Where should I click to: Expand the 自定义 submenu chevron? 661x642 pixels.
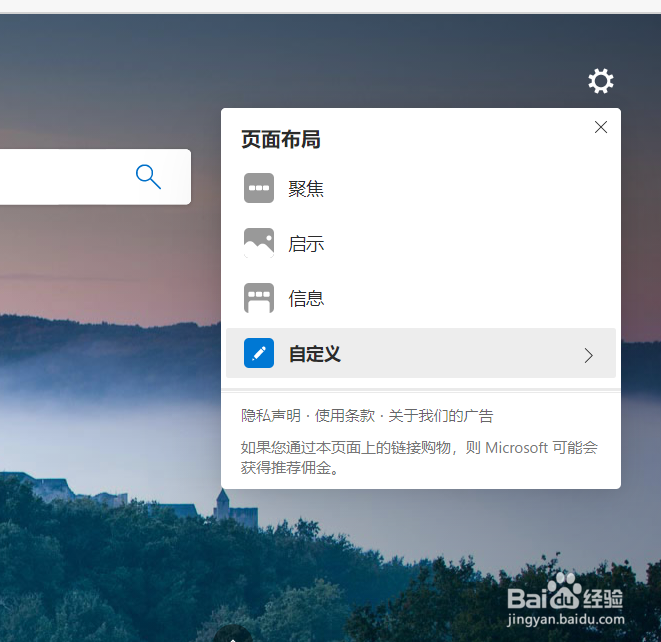[588, 355]
